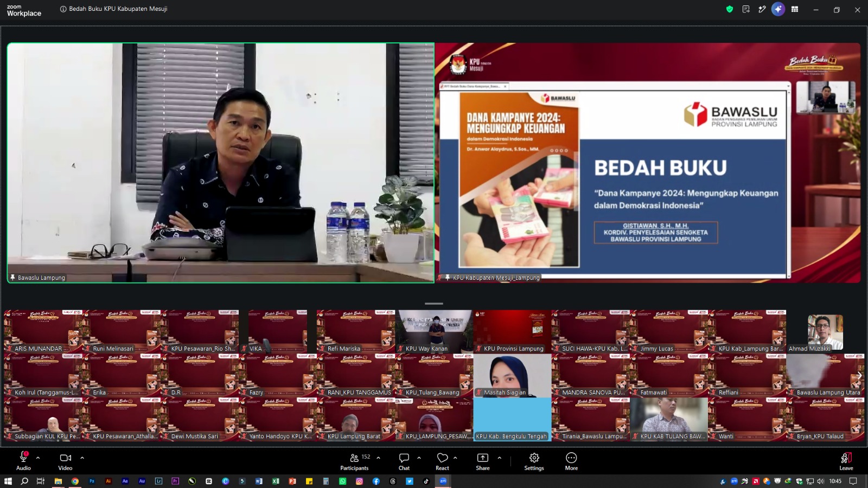
Task: Select the ARIS MUNANDAR participant tile
Action: pos(43,331)
